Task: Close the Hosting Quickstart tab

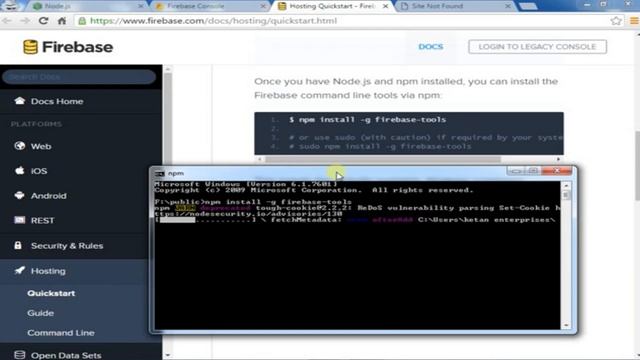Action: [385, 6]
